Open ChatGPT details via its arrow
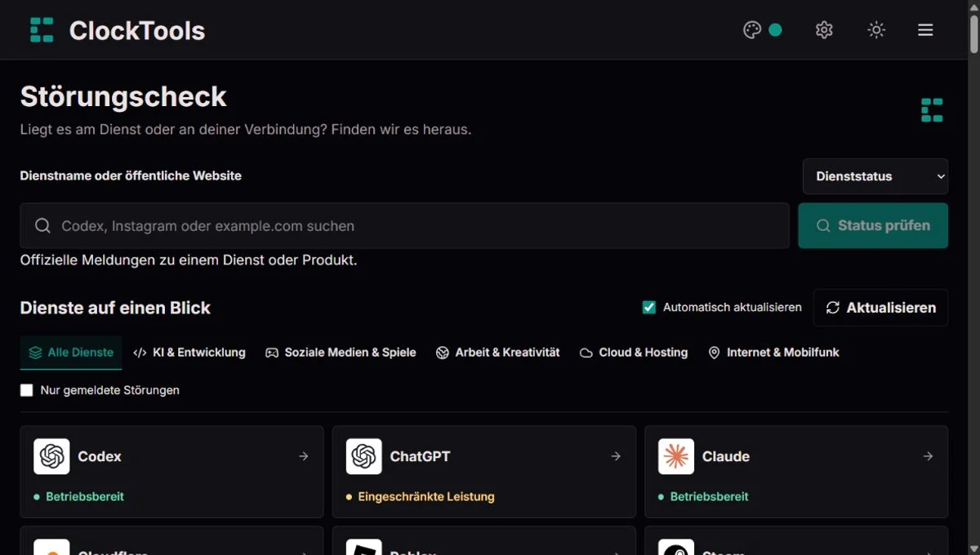 tap(616, 456)
